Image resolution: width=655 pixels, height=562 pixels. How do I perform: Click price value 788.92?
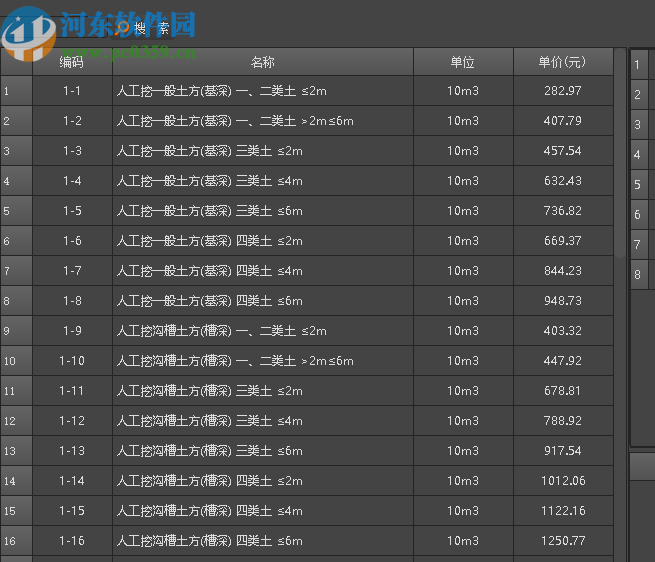(563, 421)
